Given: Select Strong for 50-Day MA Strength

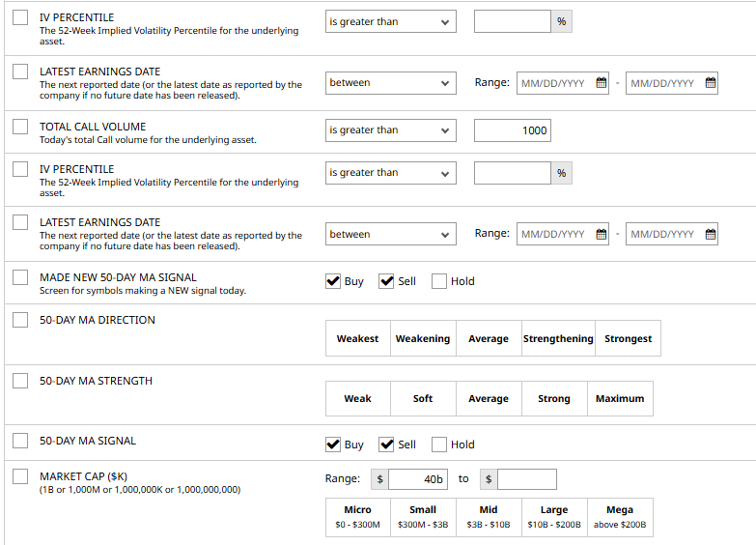Looking at the screenshot, I should click(554, 398).
